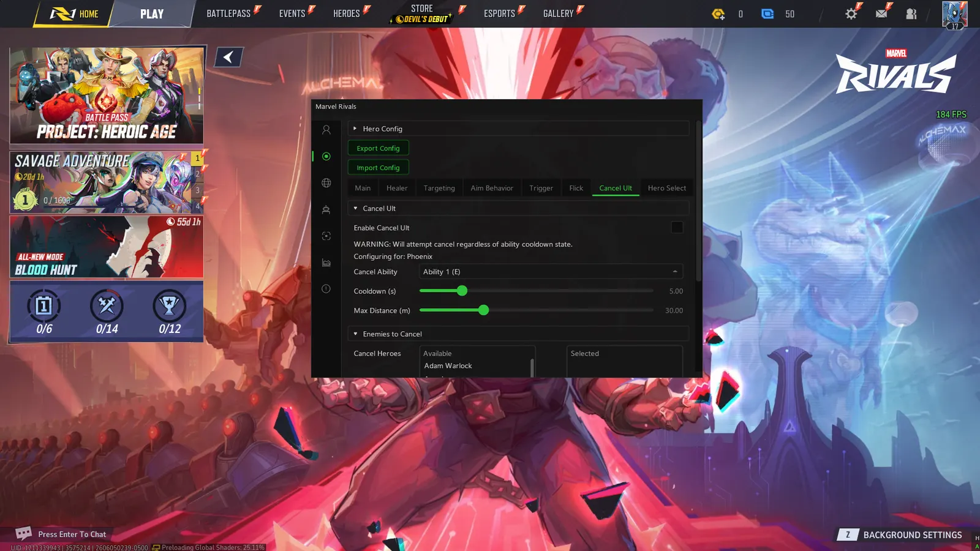Click the gold lattice currency icon

[x=718, y=13]
